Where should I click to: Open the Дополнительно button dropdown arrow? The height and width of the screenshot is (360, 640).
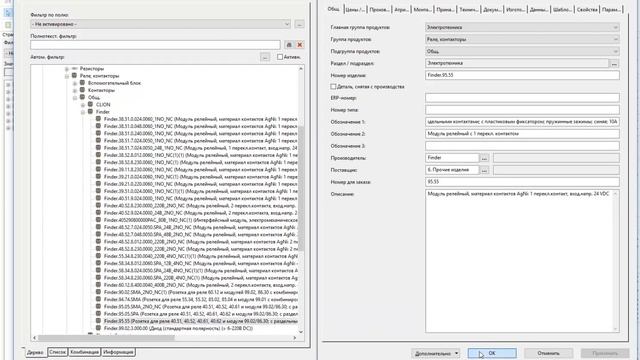click(x=456, y=353)
